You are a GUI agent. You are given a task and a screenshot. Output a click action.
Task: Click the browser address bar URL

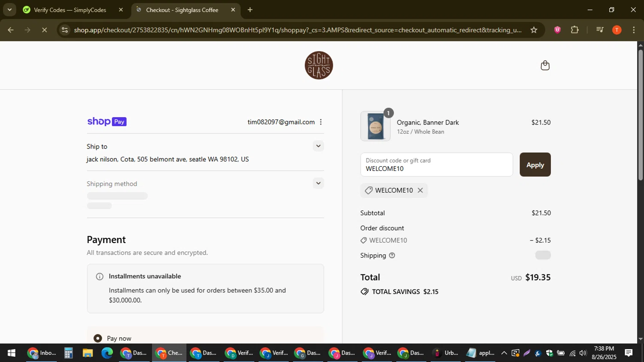pos(298,30)
